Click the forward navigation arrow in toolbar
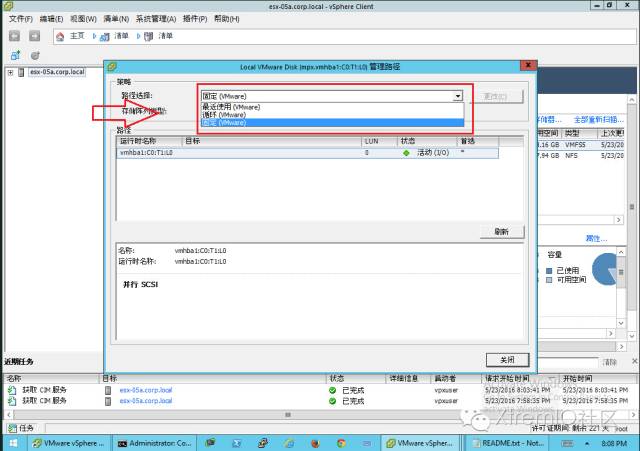Screen dimensions: 640x451 click(x=35, y=36)
